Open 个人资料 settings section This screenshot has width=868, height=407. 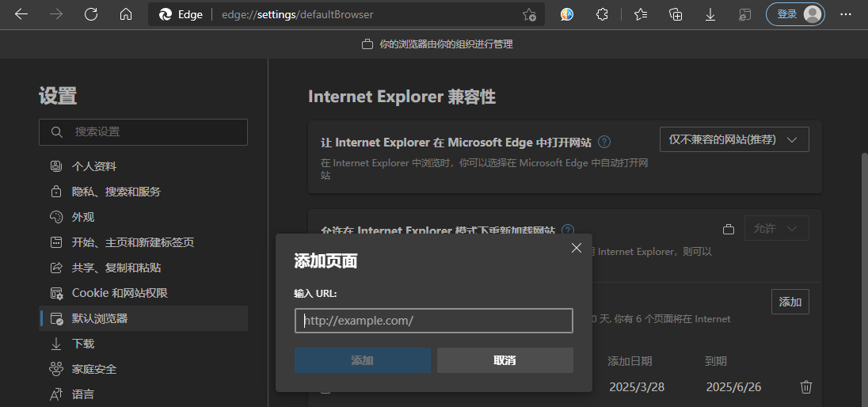[x=143, y=166]
